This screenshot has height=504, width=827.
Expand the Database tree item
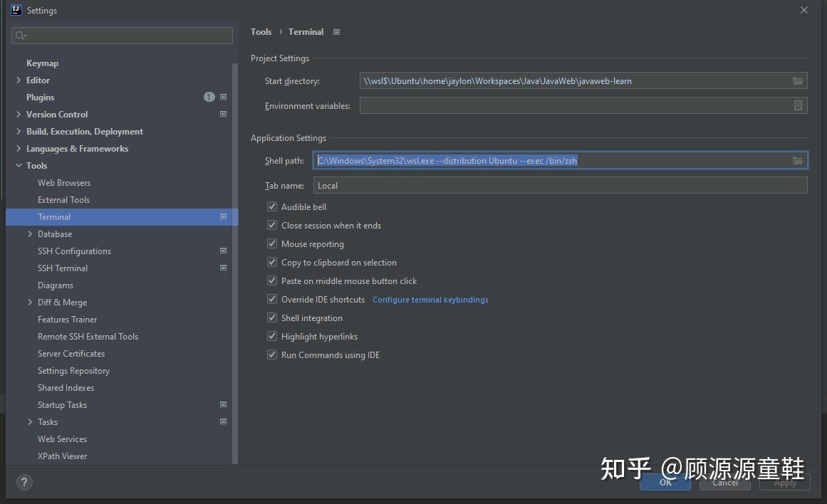tap(30, 233)
